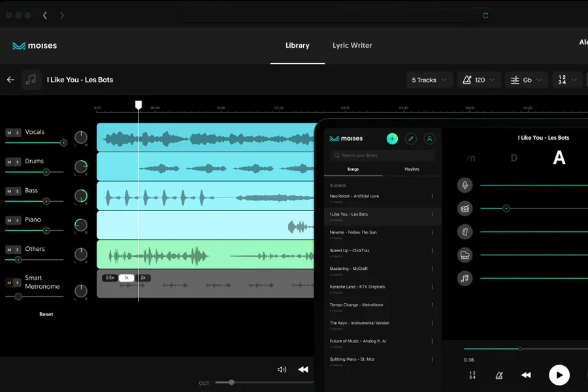Screen dimensions: 588x392
Task: Click the back arrow beside song title
Action: (x=10, y=80)
